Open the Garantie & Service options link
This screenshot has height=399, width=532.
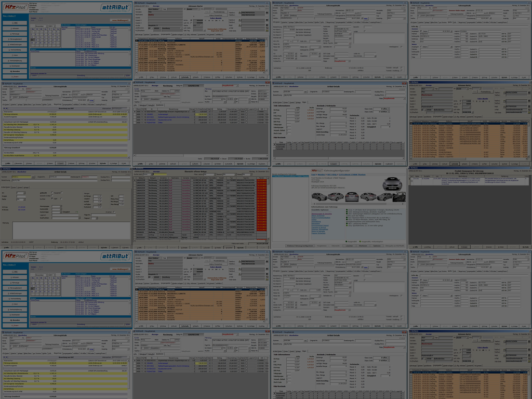pos(318,228)
